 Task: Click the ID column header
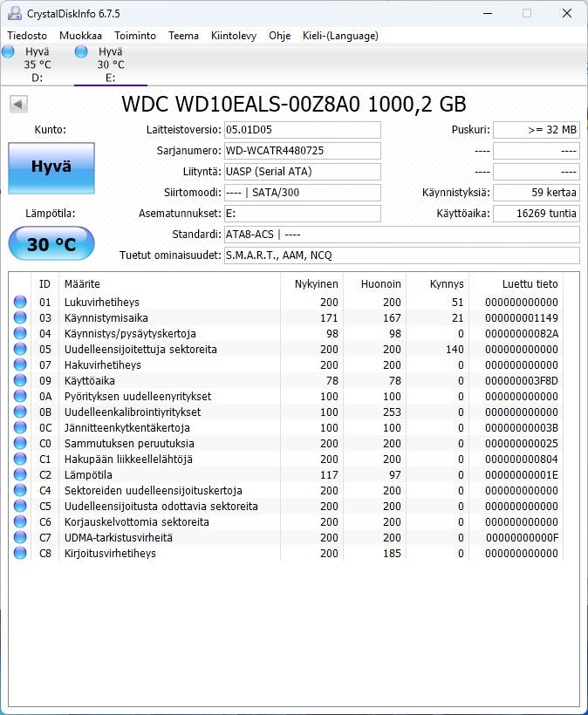point(44,283)
